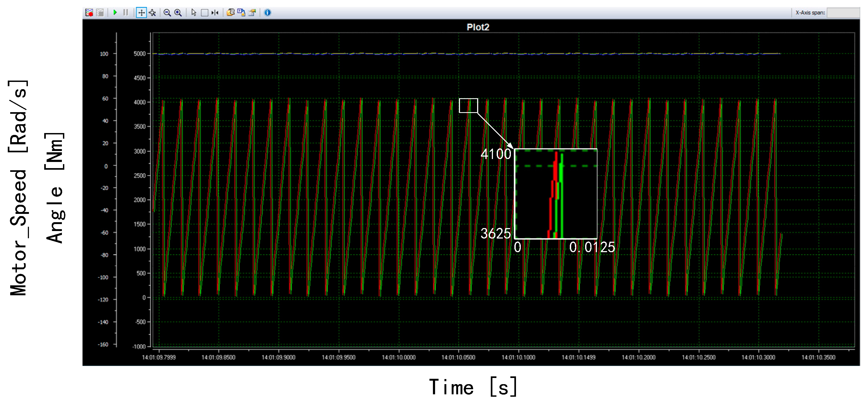The width and height of the screenshot is (868, 401).
Task: Click the 14:01:10.0000 timestamp label
Action: point(399,357)
